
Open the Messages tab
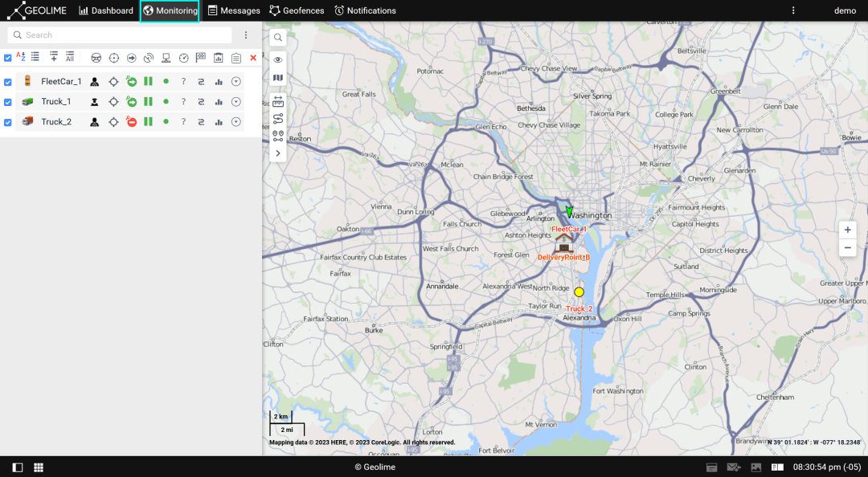(x=234, y=10)
